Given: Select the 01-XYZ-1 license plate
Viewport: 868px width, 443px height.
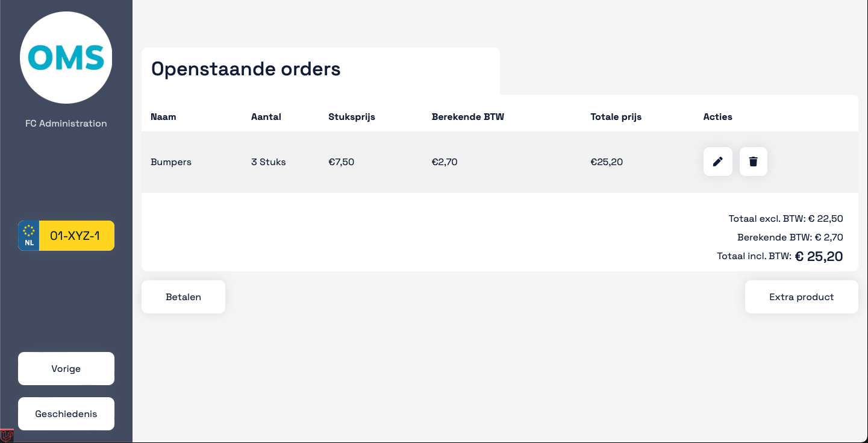Looking at the screenshot, I should 66,236.
